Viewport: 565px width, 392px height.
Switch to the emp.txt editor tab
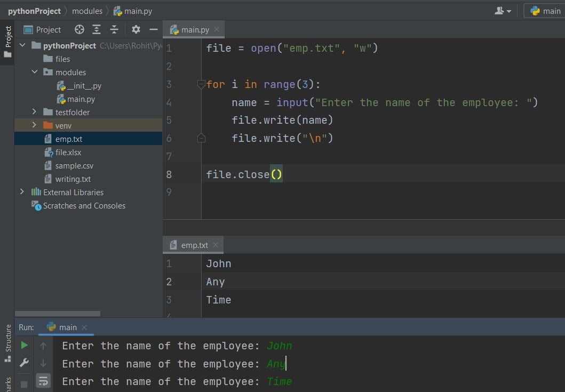pos(194,245)
